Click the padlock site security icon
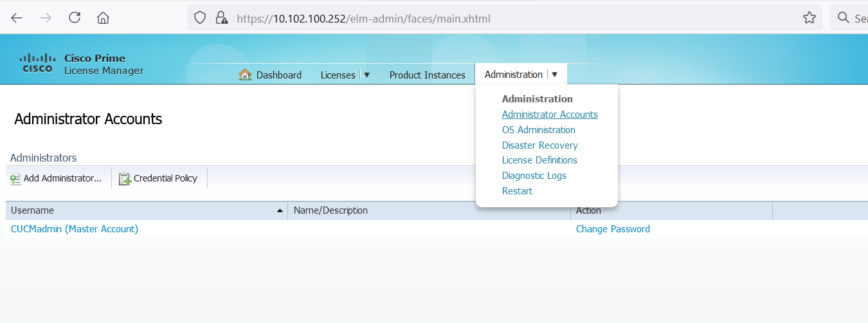868x323 pixels. pos(221,18)
